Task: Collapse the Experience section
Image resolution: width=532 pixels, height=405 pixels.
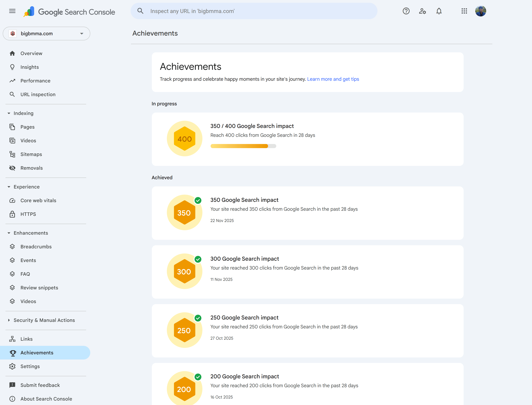Action: tap(9, 187)
